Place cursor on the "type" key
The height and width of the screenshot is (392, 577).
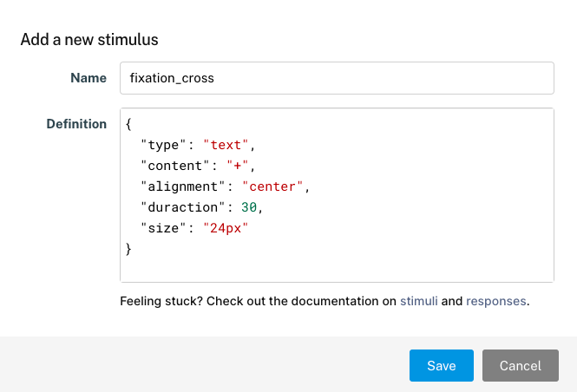(164, 145)
